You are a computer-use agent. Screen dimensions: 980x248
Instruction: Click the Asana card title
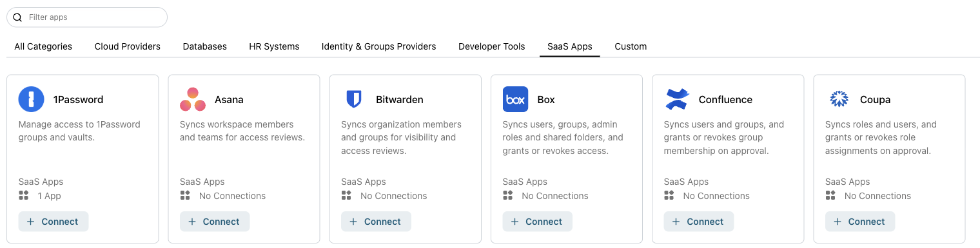point(229,100)
